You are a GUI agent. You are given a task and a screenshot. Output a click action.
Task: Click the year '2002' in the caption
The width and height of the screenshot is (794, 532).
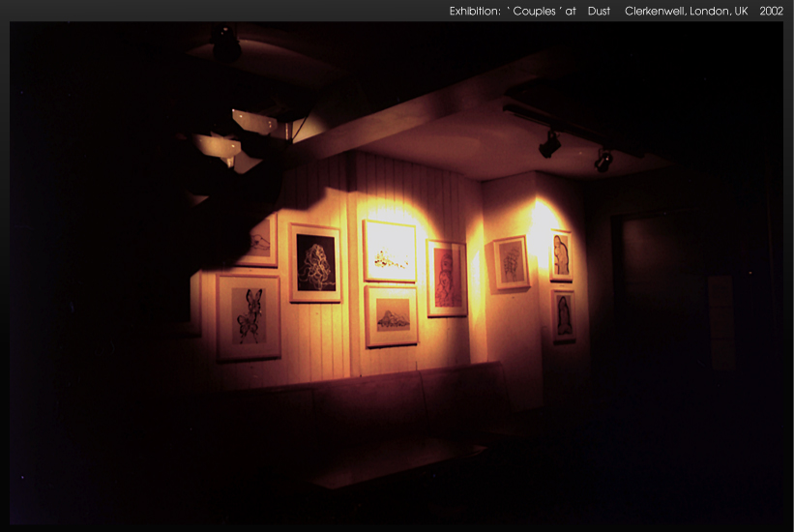(771, 12)
